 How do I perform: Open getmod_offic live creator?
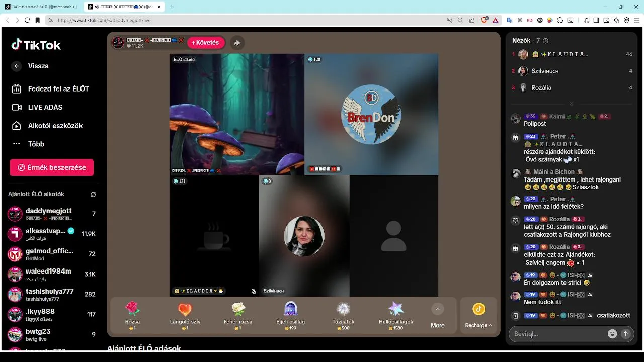(x=51, y=254)
